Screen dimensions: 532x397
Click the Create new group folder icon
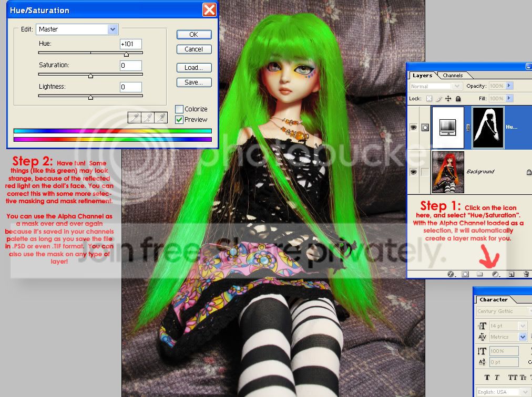(480, 274)
